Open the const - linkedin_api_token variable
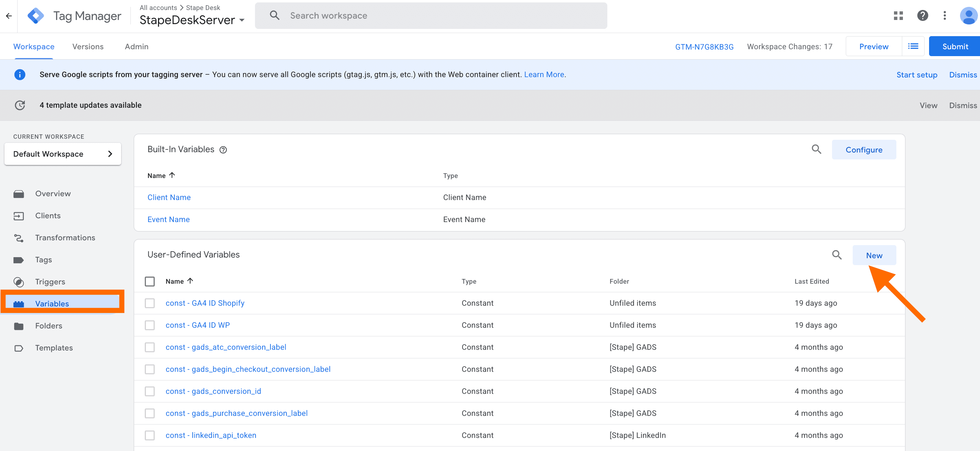This screenshot has height=451, width=980. pos(211,435)
